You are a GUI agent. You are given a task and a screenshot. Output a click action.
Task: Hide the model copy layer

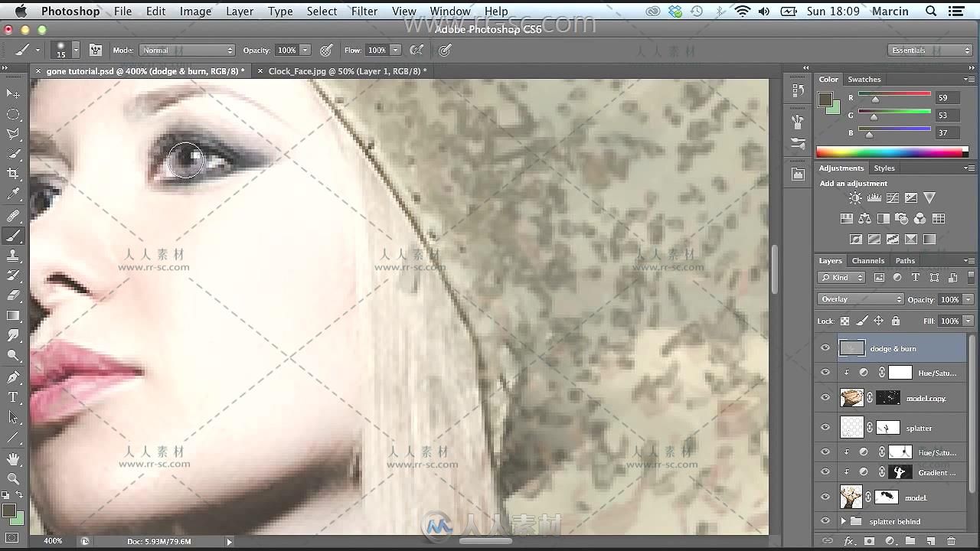point(825,398)
